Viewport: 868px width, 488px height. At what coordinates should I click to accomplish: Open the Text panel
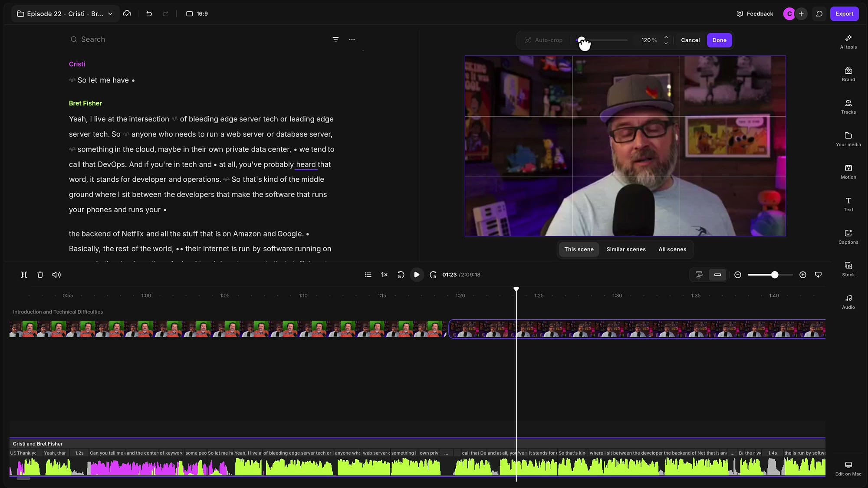(848, 204)
